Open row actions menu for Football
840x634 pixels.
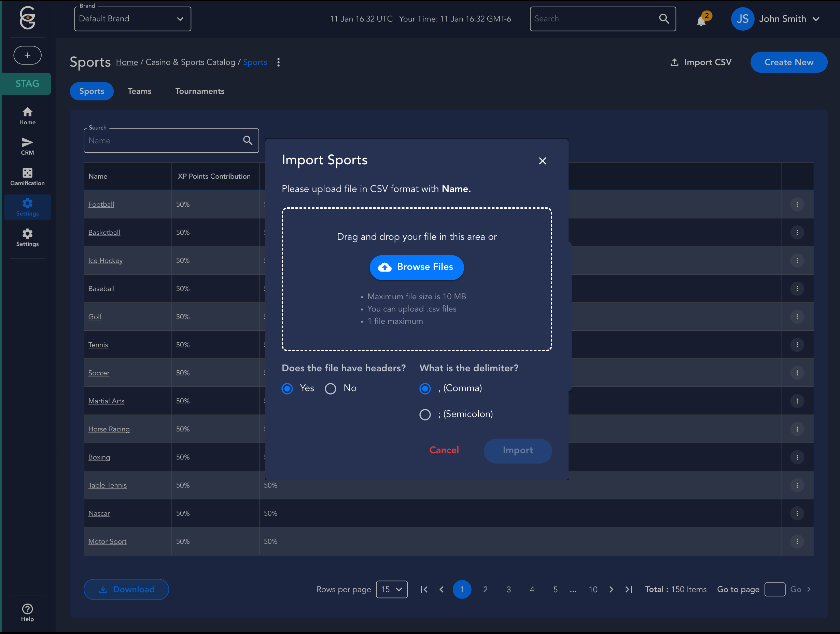pyautogui.click(x=797, y=204)
